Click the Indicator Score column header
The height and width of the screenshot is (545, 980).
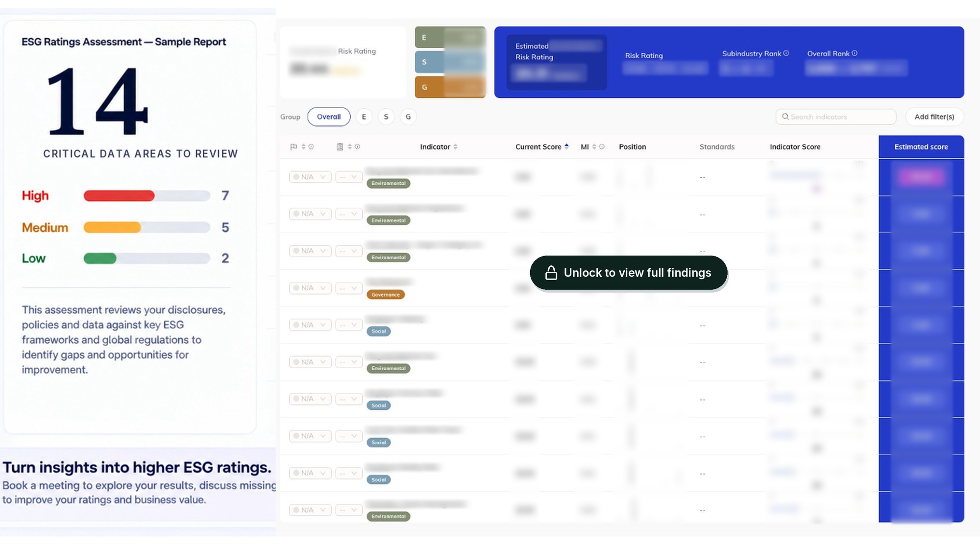point(795,147)
